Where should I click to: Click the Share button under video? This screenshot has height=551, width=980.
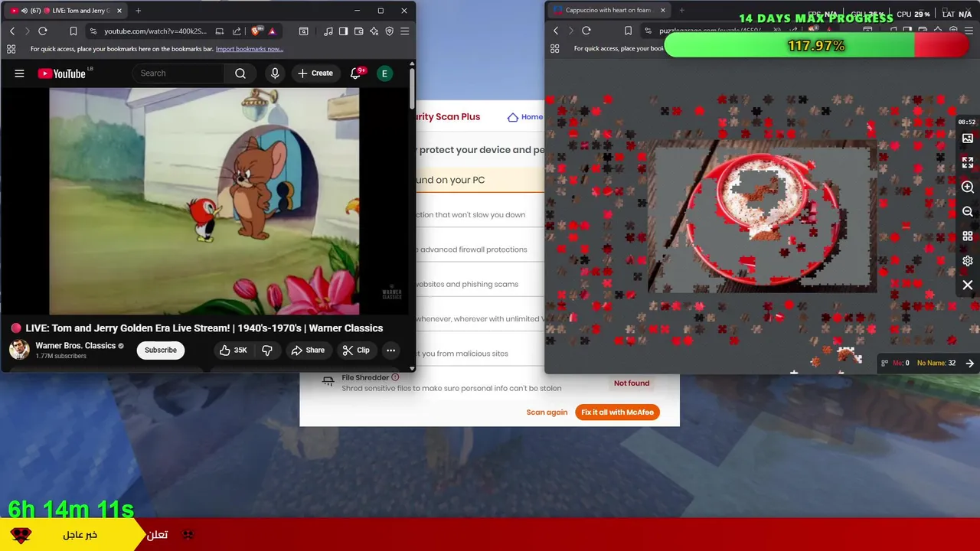308,350
